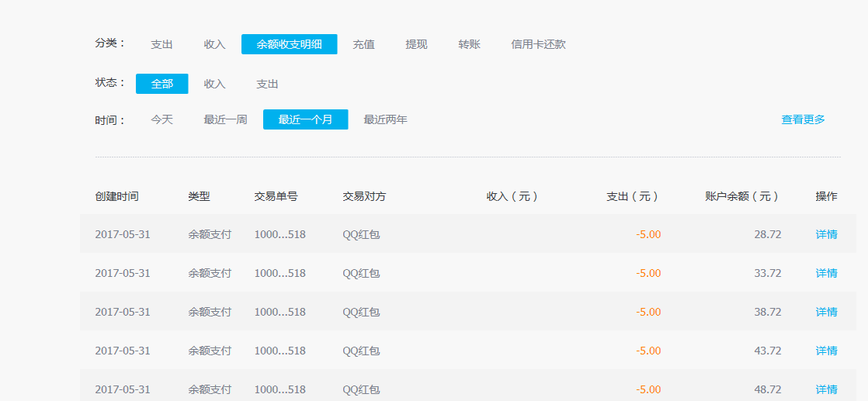Click the -5.00 amount in the 28.72 row
The height and width of the screenshot is (401, 868).
click(648, 234)
